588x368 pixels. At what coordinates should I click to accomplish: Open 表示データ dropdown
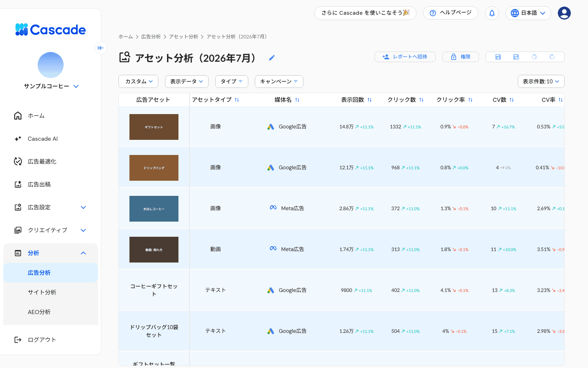187,81
